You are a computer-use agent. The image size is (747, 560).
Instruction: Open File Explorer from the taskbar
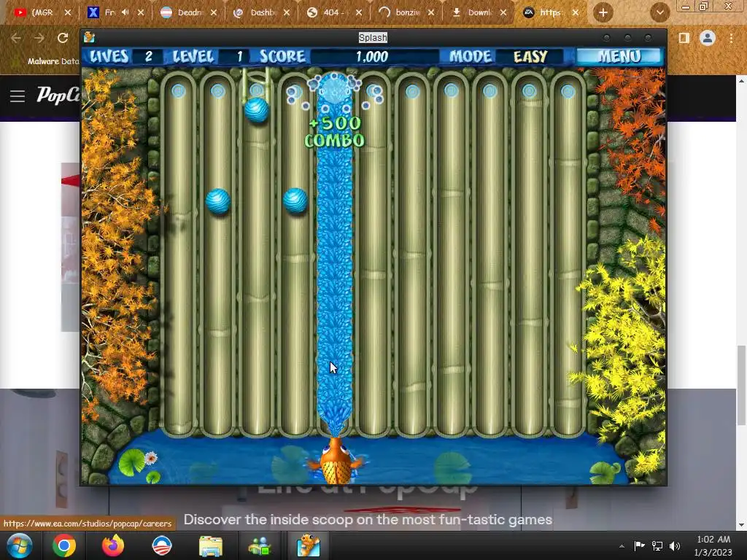click(211, 546)
